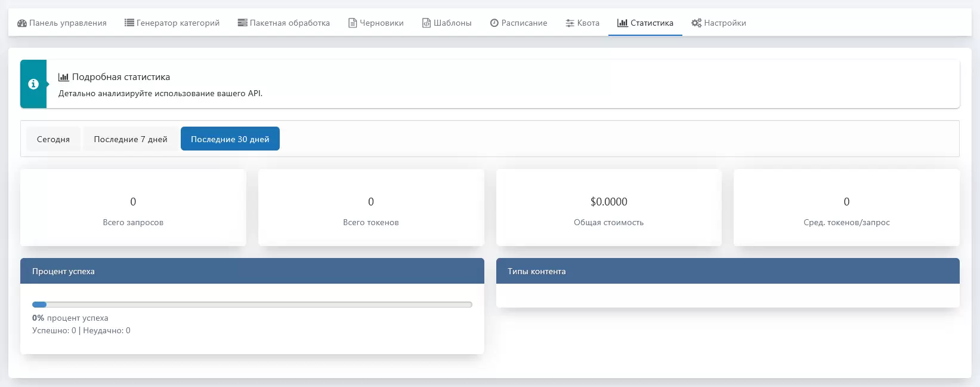The image size is (980, 387).
Task: Click the document icon beside Черновики
Action: pos(353,23)
